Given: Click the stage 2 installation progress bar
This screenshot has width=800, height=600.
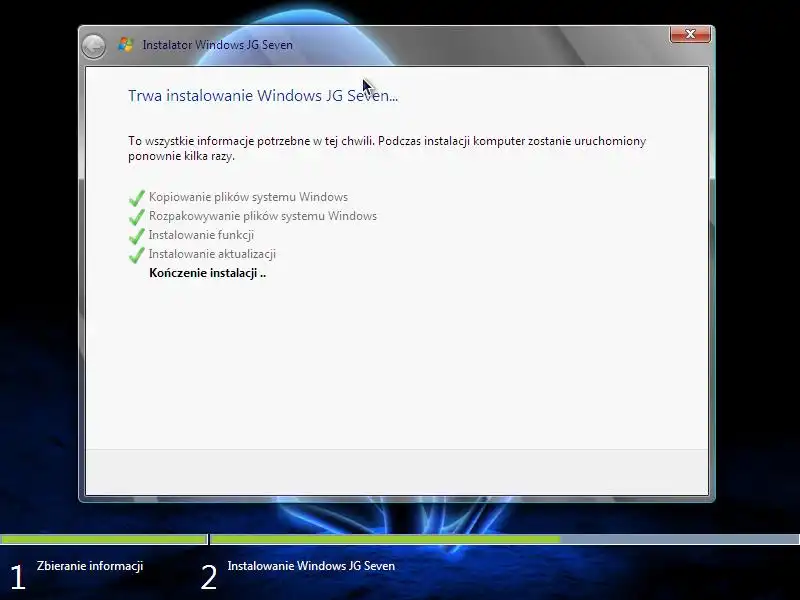Looking at the screenshot, I should [x=505, y=539].
